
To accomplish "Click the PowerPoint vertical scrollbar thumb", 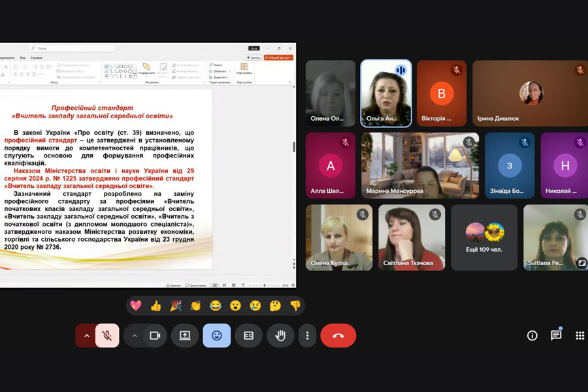I will click(x=293, y=146).
